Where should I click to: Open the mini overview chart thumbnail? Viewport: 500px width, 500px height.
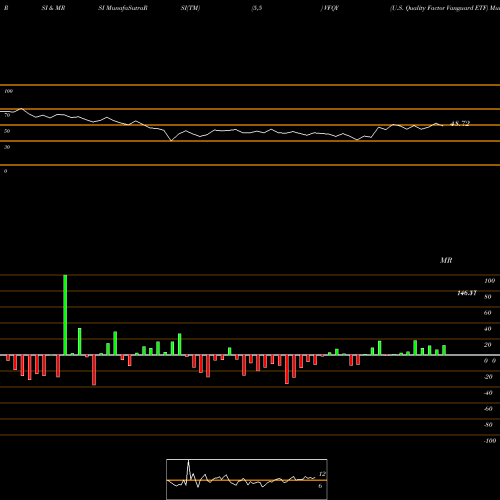click(x=247, y=479)
